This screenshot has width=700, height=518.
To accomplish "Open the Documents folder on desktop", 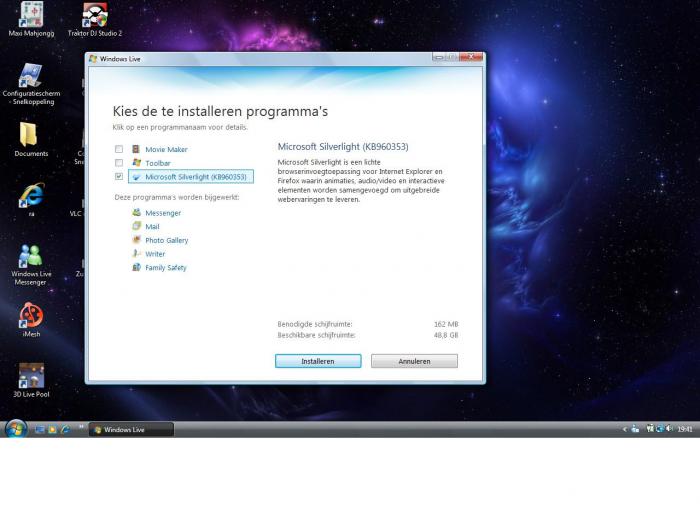I will (31, 140).
